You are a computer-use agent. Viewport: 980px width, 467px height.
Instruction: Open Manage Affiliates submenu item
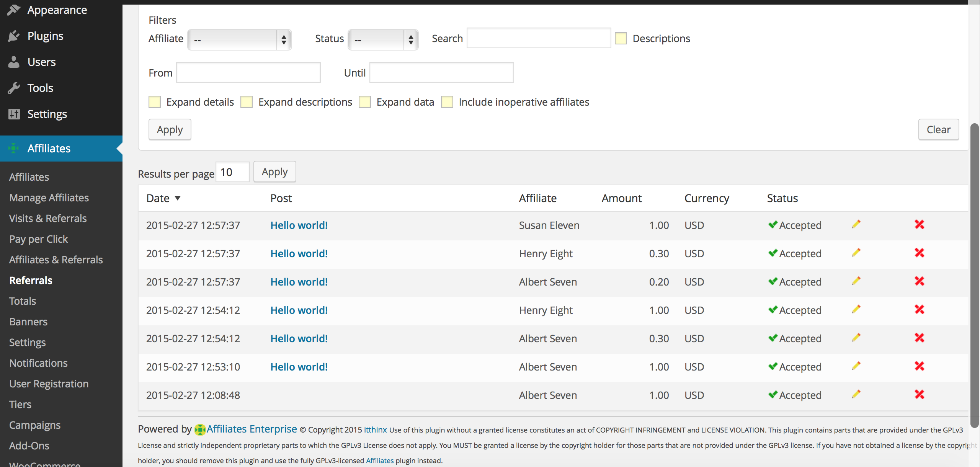tap(49, 198)
